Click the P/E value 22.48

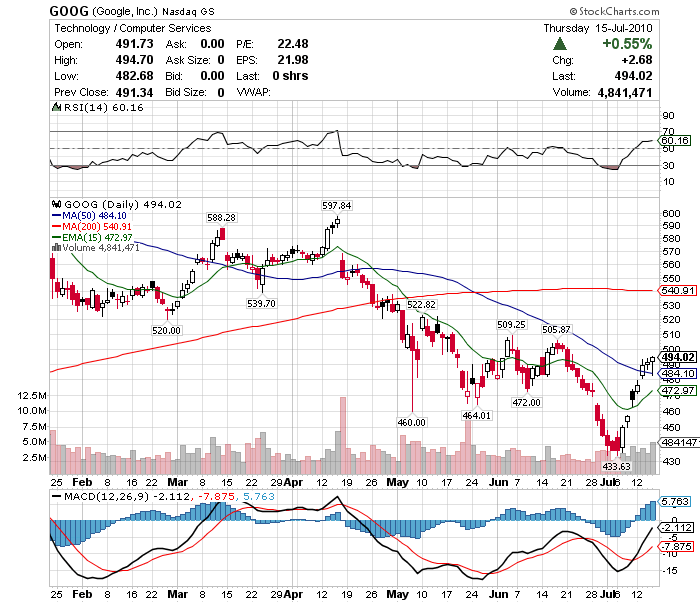(x=293, y=44)
